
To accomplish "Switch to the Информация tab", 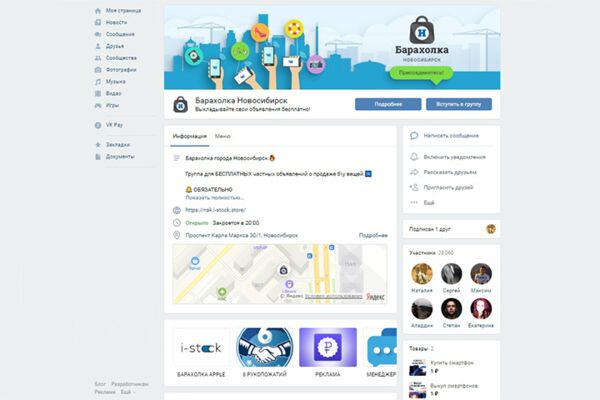I will coord(189,136).
